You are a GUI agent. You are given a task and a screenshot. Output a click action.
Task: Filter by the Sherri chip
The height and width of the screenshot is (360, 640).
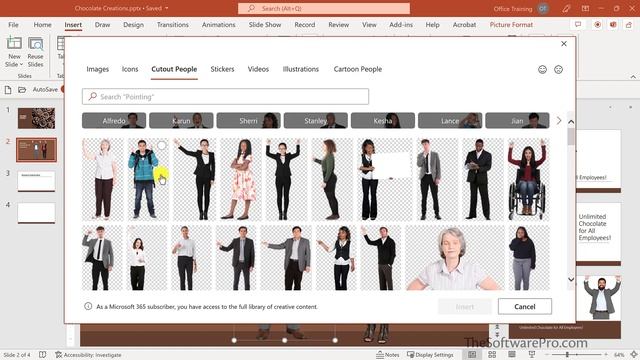coord(249,120)
